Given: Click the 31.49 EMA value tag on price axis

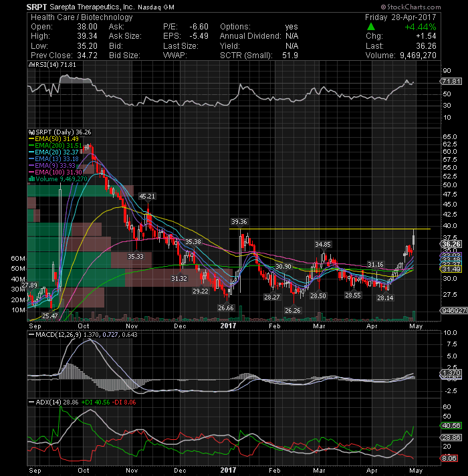Looking at the screenshot, I should (451, 269).
